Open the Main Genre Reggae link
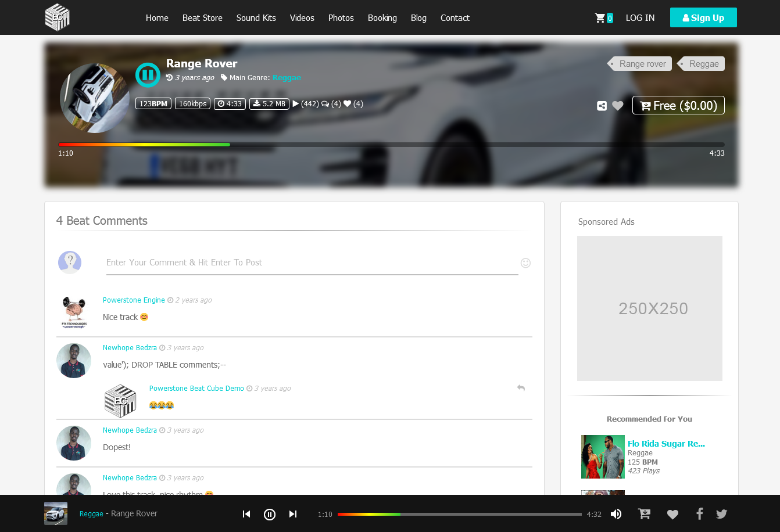780x532 pixels. point(287,78)
